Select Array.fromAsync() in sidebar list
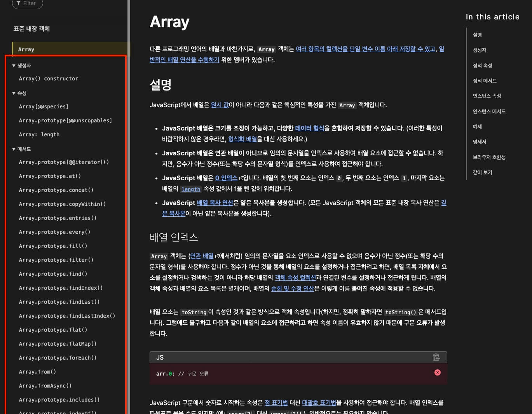532x414 pixels. [x=45, y=386]
